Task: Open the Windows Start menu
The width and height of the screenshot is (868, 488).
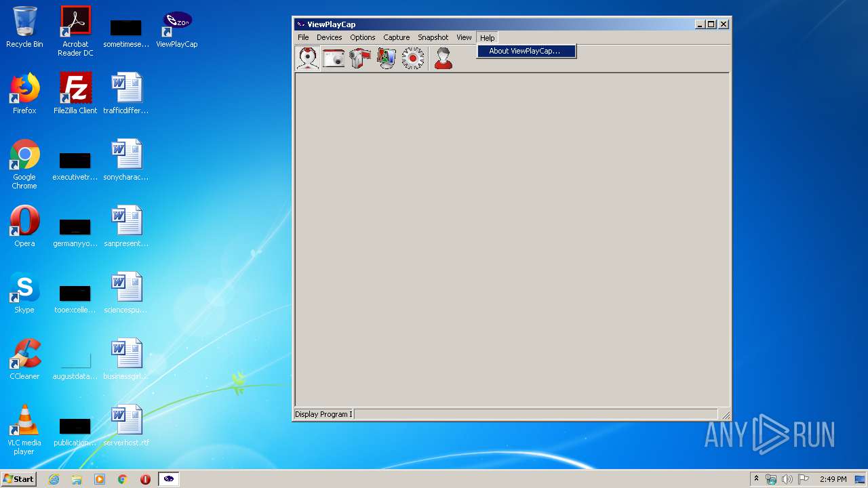Action: point(18,479)
